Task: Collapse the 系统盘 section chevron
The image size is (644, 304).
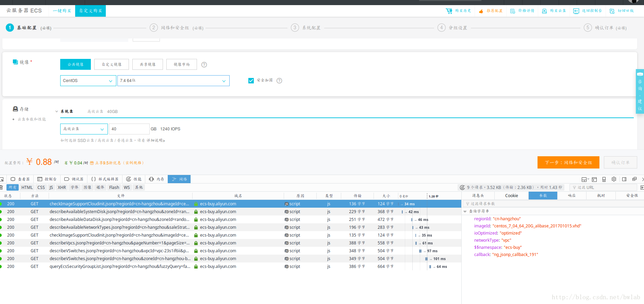Action: (x=57, y=111)
